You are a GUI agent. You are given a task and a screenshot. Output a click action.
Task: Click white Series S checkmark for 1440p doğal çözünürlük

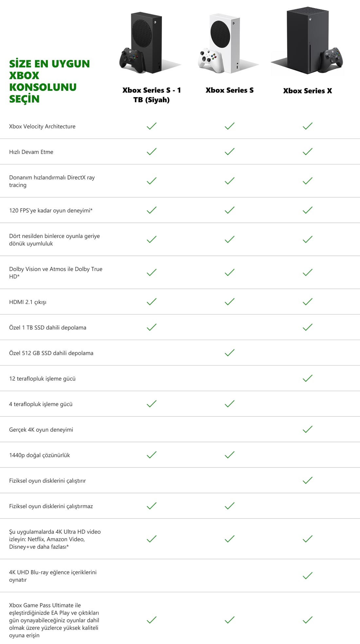coord(230,455)
